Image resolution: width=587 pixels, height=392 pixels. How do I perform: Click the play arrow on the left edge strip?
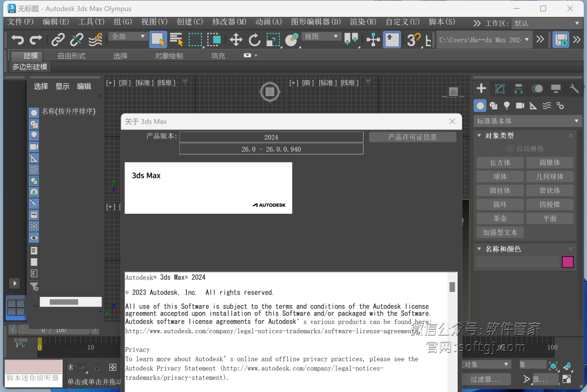(15, 283)
